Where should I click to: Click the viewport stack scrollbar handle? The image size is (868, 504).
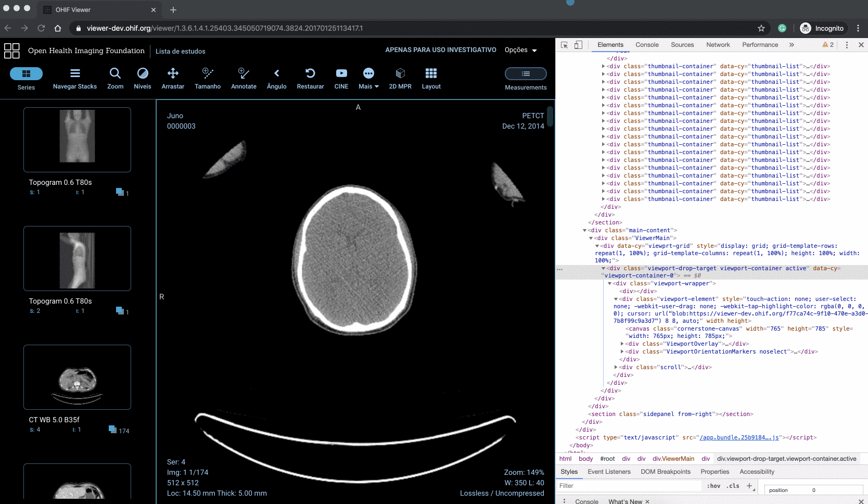tap(550, 117)
